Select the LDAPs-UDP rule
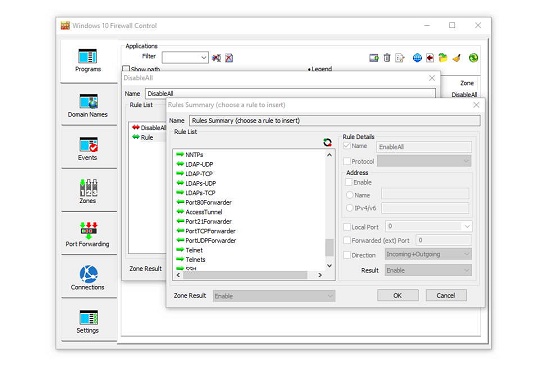 (x=201, y=183)
